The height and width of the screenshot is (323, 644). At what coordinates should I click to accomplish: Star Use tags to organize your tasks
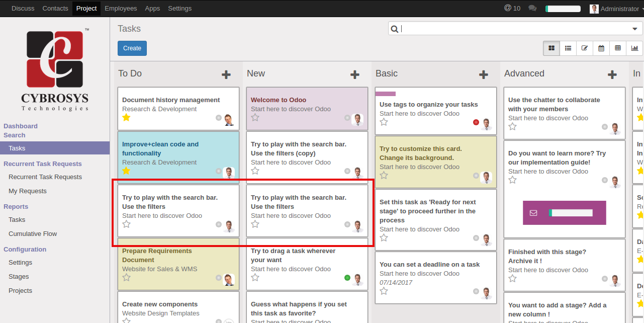point(384,122)
